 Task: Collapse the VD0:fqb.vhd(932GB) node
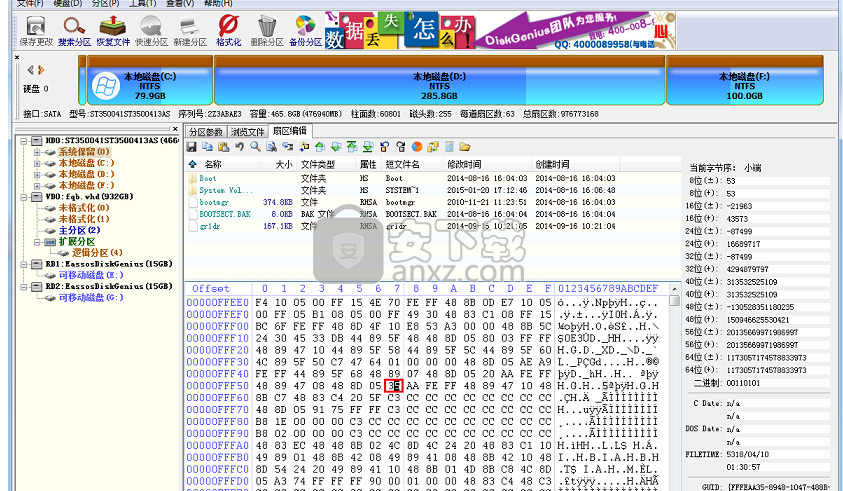(24, 197)
